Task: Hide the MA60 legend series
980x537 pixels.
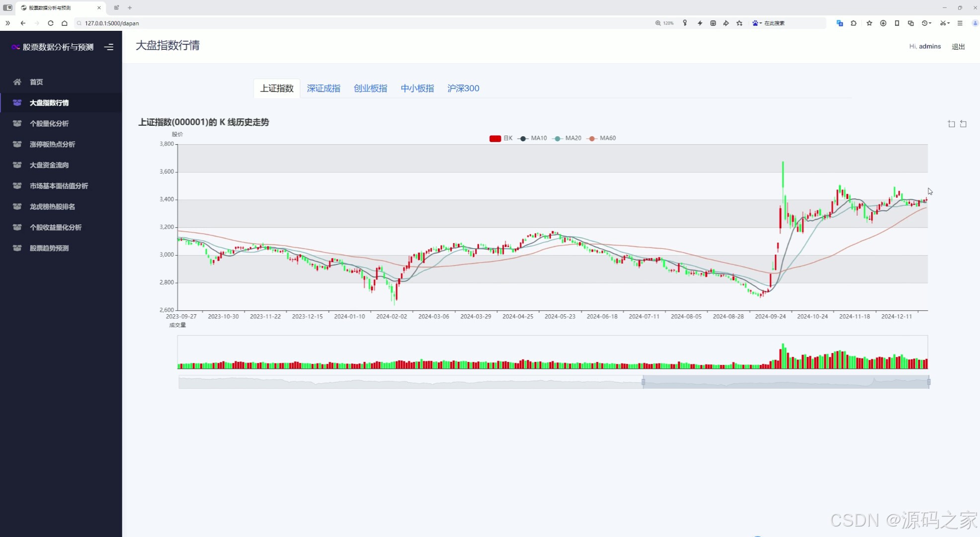Action: [x=601, y=138]
